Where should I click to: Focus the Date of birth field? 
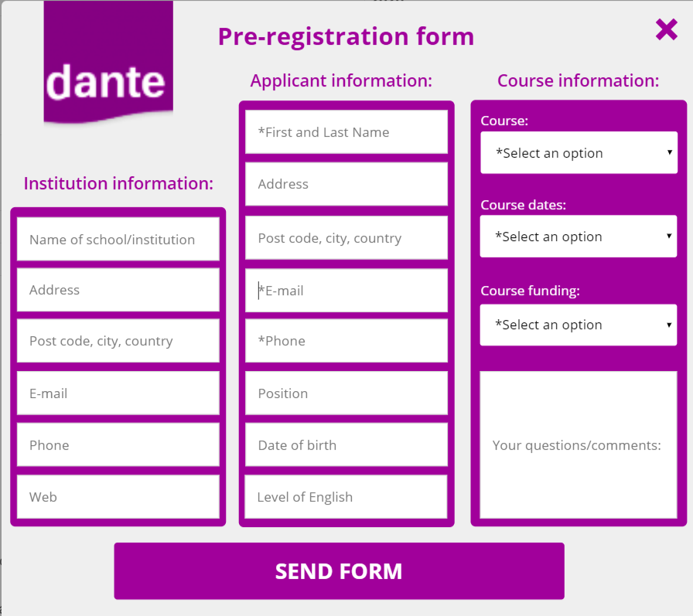[346, 445]
